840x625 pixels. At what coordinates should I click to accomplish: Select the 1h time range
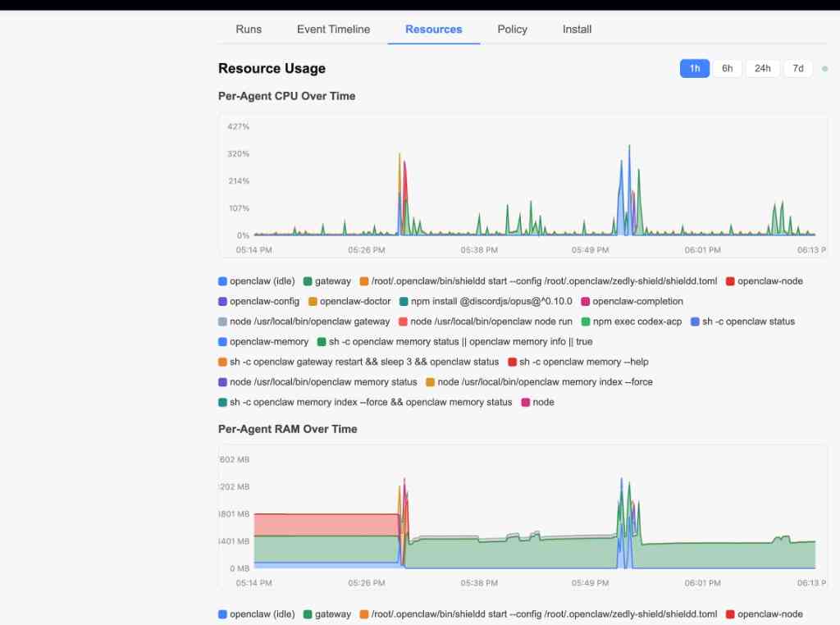tap(694, 69)
